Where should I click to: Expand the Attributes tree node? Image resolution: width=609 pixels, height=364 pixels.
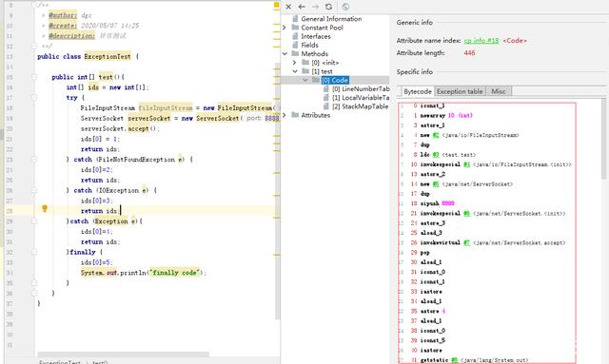click(x=285, y=115)
